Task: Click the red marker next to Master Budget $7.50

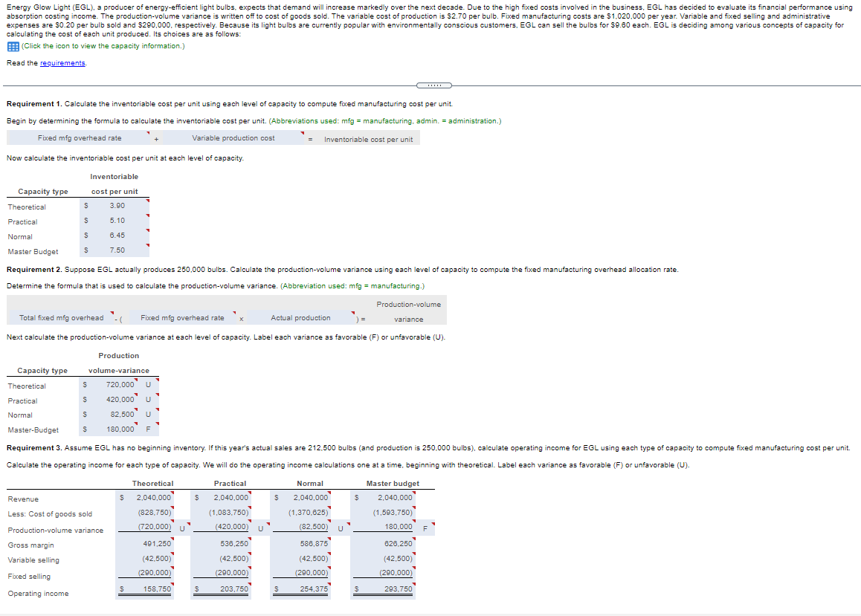Action: (146, 246)
